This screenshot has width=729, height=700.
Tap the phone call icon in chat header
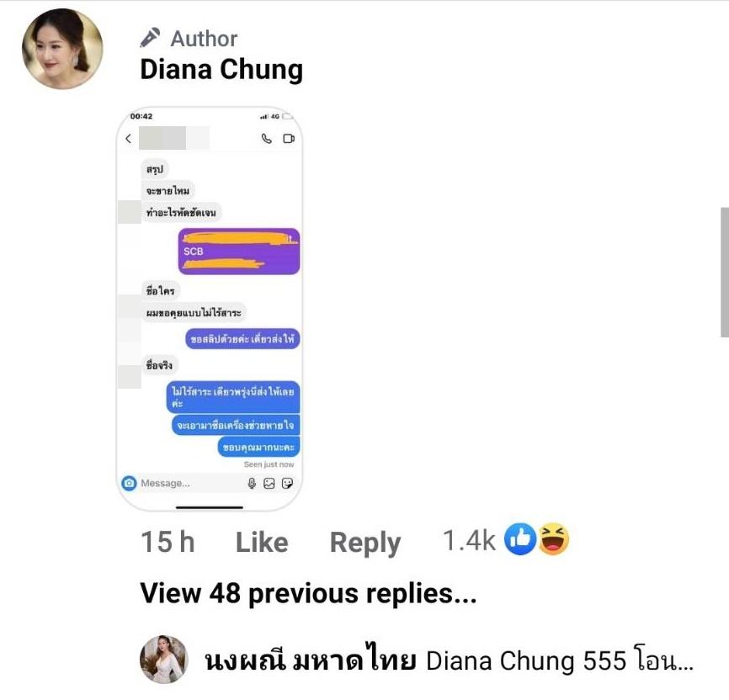pos(266,139)
